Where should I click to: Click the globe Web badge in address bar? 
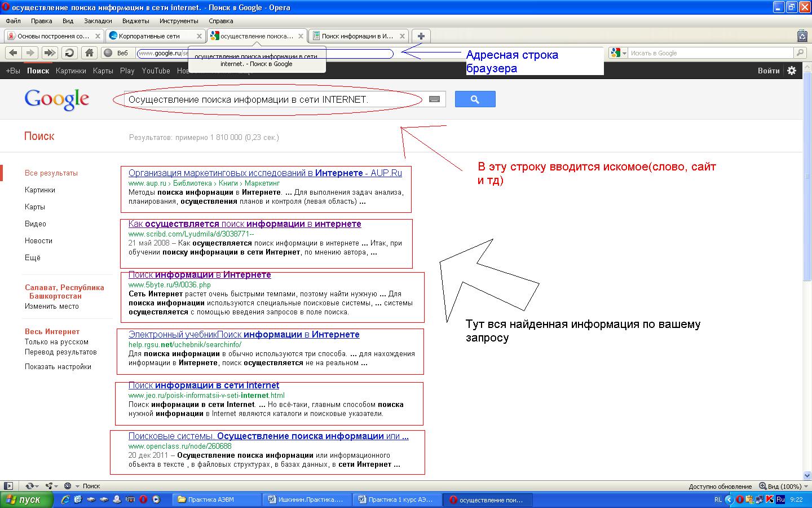117,53
